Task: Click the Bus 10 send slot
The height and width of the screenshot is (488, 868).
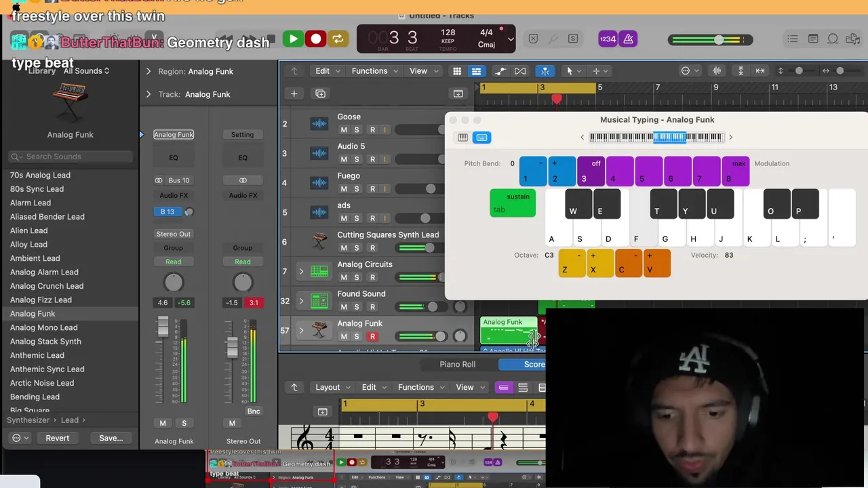Action: pos(179,180)
